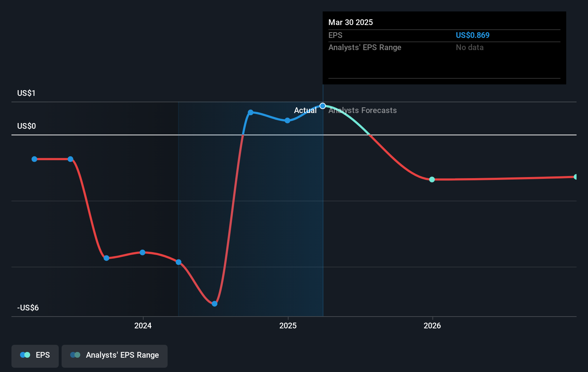Click the Analysts' EPS Range tooltip row label
Screen dimensions: 588x372
pos(365,48)
